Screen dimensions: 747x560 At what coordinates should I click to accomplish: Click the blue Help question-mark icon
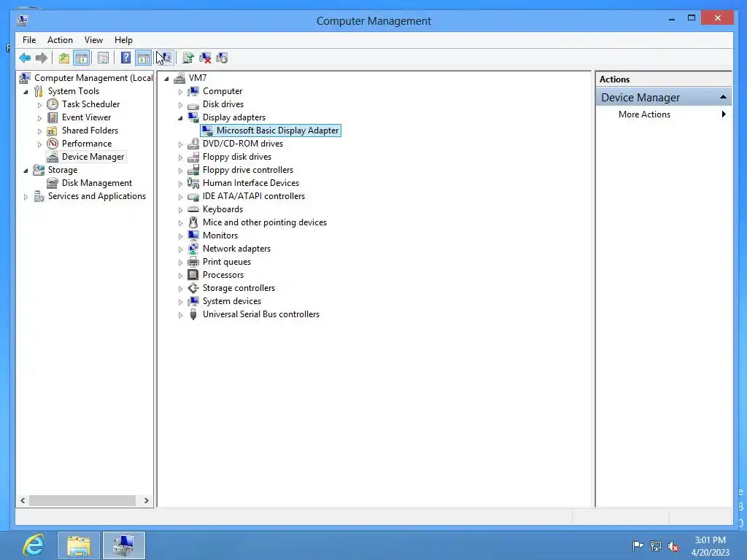click(125, 58)
